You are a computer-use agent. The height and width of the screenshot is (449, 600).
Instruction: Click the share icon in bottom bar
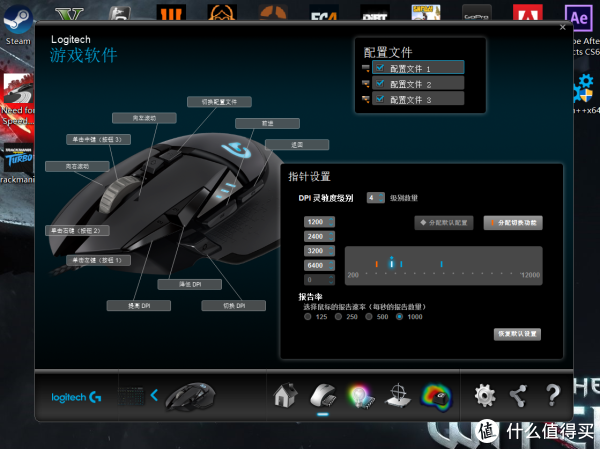point(518,395)
